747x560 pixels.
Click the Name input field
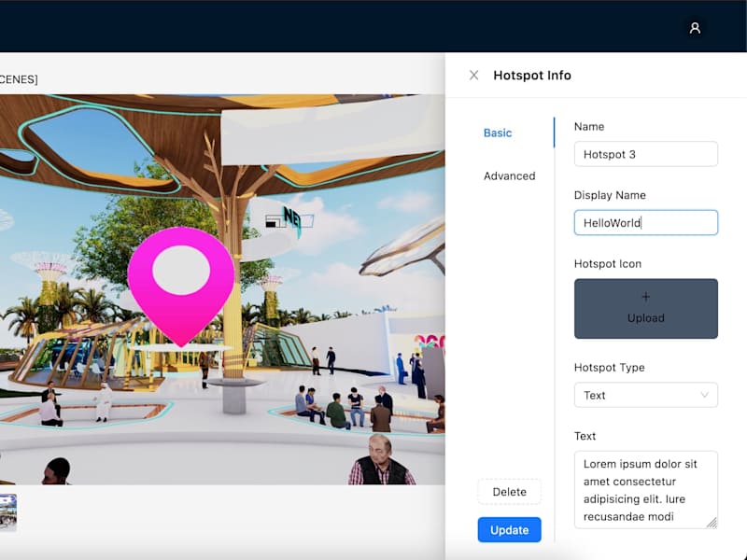[x=645, y=154]
